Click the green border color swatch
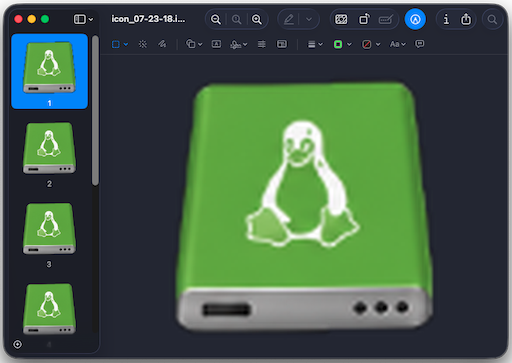 [x=338, y=44]
